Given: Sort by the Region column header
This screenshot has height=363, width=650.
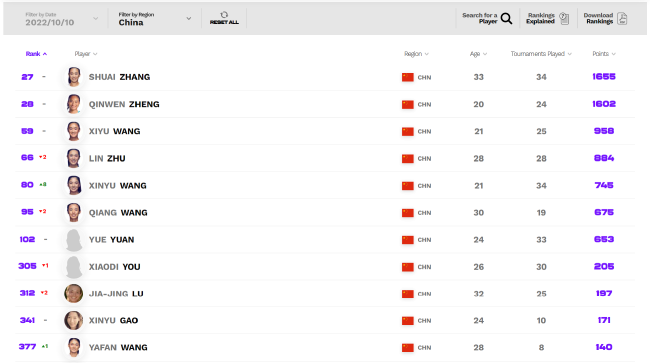Looking at the screenshot, I should click(x=417, y=54).
